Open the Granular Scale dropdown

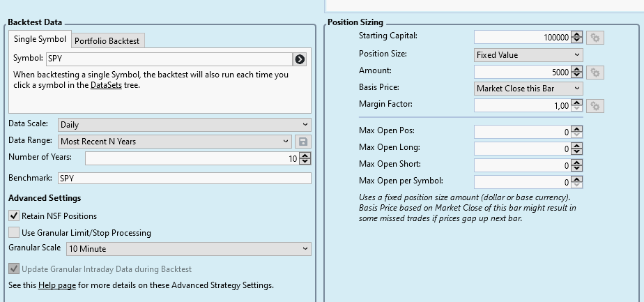[x=188, y=249]
